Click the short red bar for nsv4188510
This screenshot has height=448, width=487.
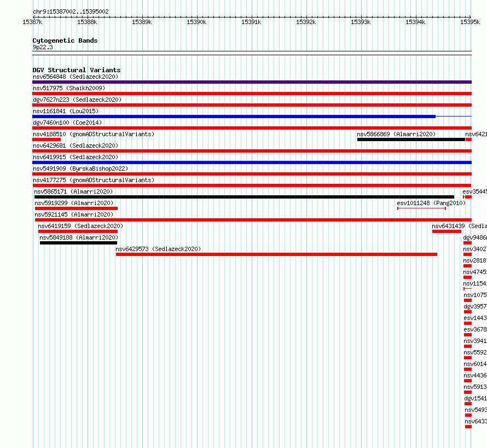coord(47,139)
